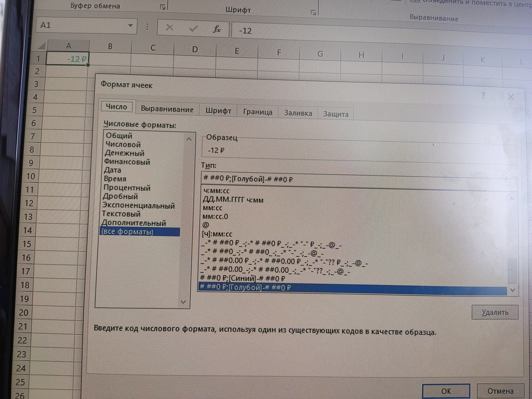Expand the Name Box dropdown arrow
The image size is (532, 399).
(130, 25)
